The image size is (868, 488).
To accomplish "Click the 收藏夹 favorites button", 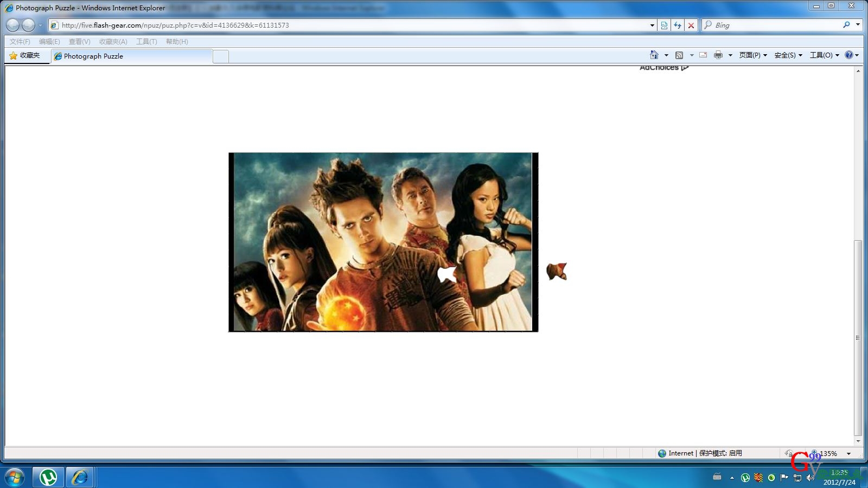I will pyautogui.click(x=25, y=55).
